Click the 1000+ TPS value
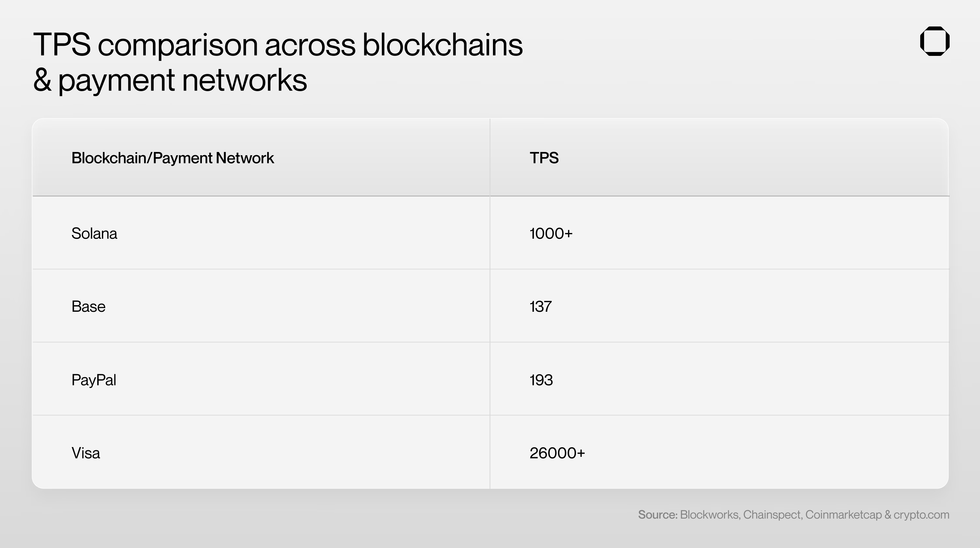The height and width of the screenshot is (548, 980). [551, 233]
